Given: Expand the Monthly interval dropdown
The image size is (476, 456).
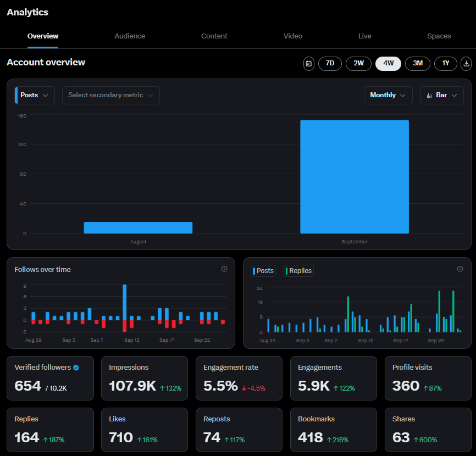Looking at the screenshot, I should (388, 95).
